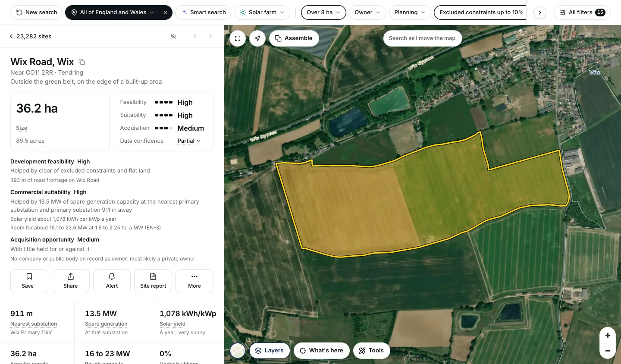The image size is (621, 364).
Task: Enter fullscreen map view
Action: pos(238,38)
